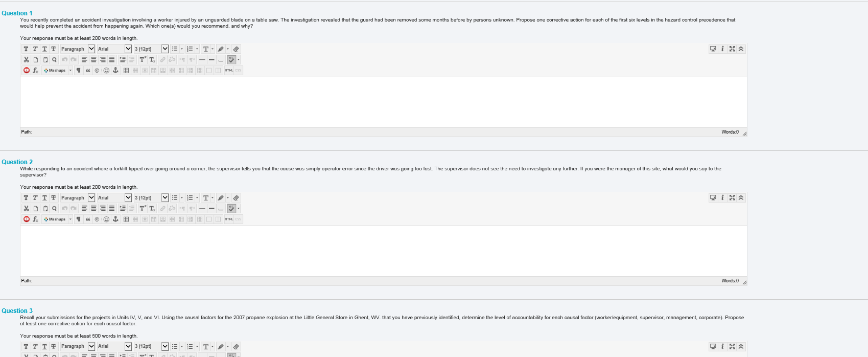Open the HTML code view in Question 1 editor

(x=229, y=71)
